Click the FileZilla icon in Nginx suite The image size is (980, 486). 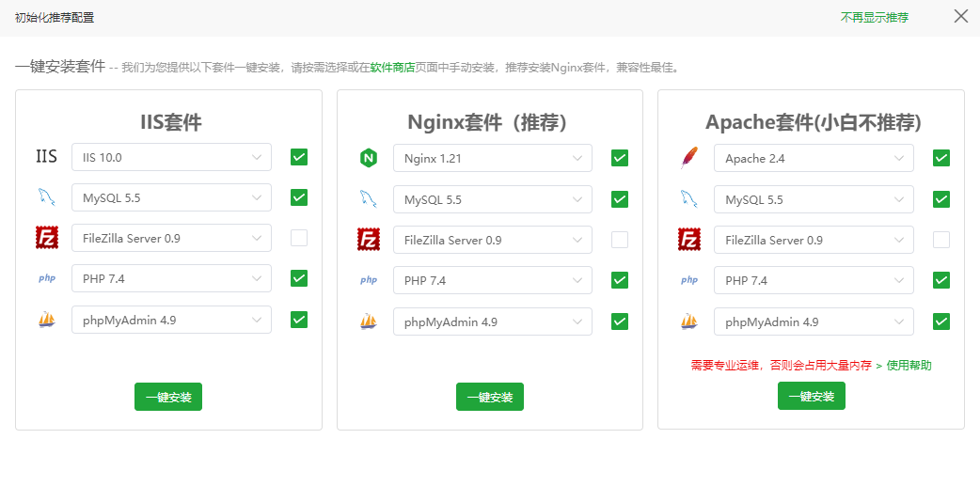(x=368, y=240)
